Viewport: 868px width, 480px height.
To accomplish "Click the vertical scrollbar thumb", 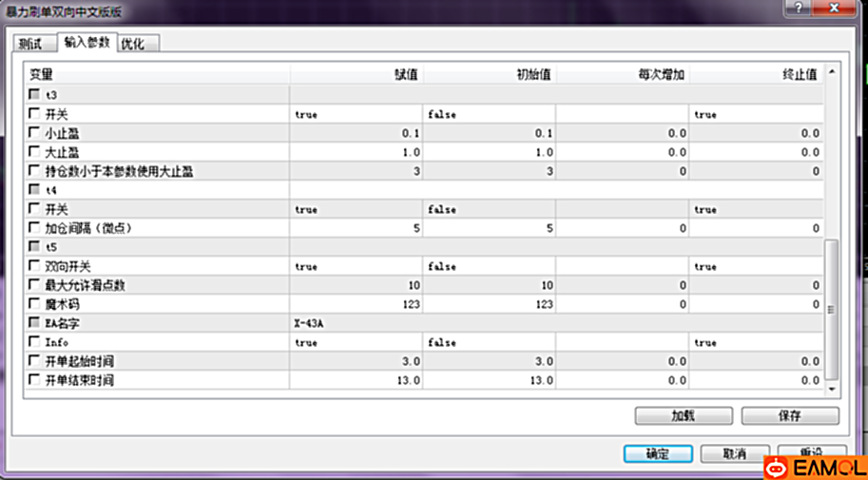I will coord(832,309).
